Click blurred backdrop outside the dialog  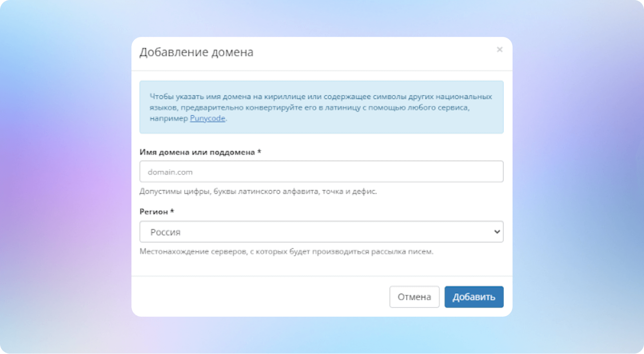click(x=64, y=177)
